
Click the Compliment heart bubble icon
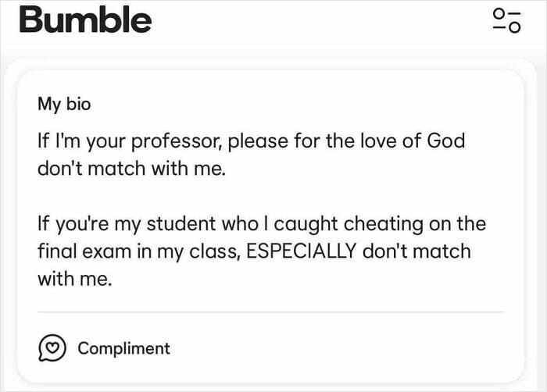(x=52, y=348)
